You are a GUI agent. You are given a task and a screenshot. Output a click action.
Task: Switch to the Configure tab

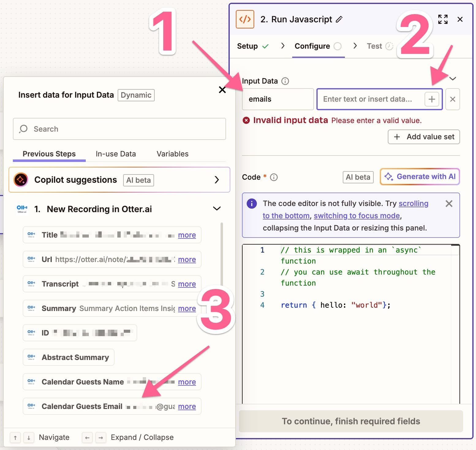312,46
